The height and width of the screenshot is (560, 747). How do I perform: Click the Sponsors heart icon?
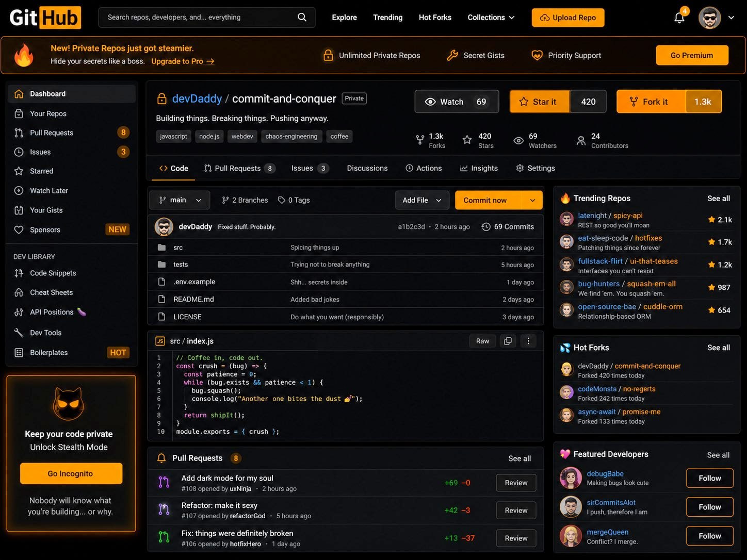pos(19,230)
